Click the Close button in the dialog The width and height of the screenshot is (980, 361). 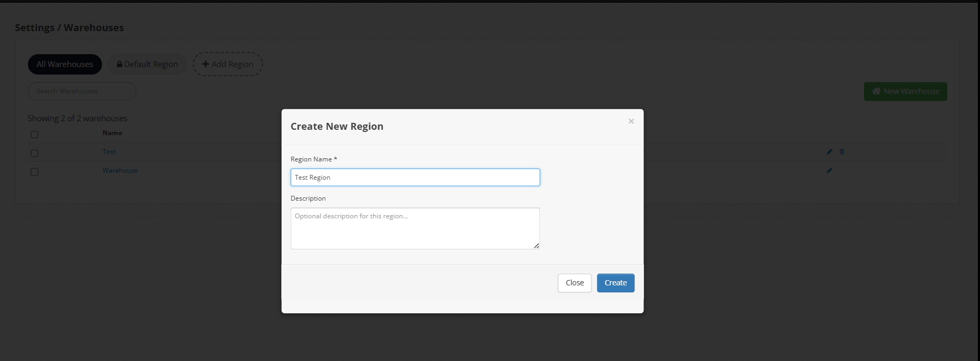[x=575, y=283]
